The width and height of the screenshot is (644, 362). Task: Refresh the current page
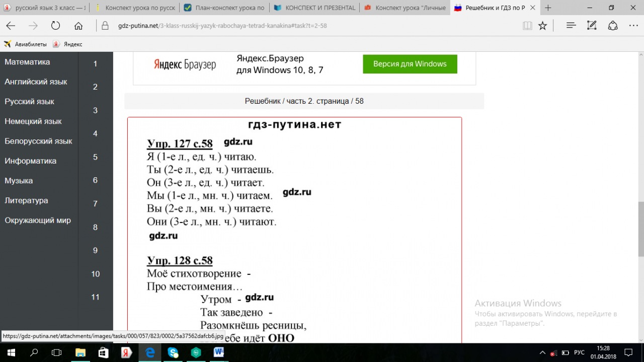pyautogui.click(x=55, y=26)
